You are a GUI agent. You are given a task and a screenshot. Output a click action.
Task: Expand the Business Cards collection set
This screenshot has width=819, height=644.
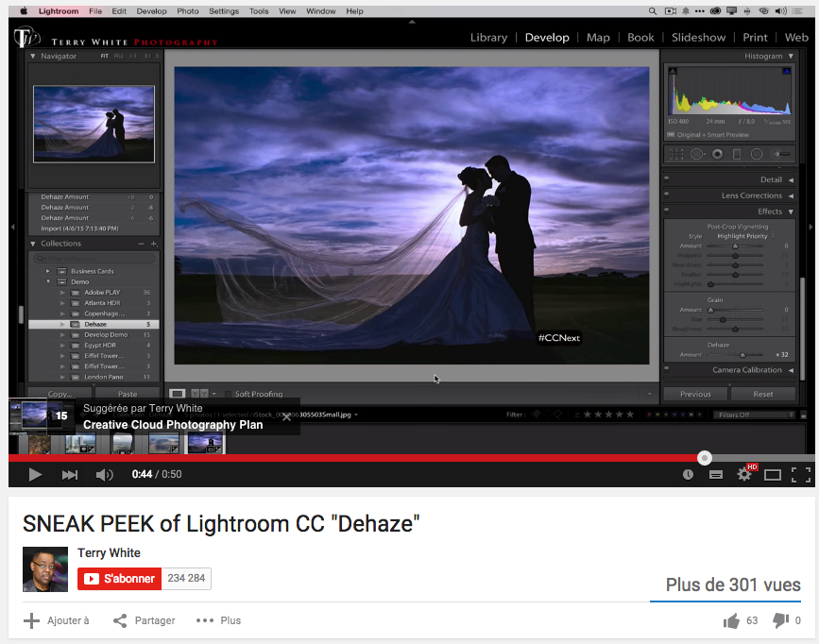(47, 271)
